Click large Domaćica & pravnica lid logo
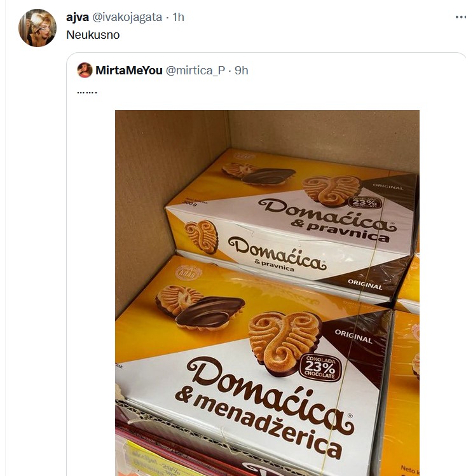This screenshot has height=476, width=466. 326,217
